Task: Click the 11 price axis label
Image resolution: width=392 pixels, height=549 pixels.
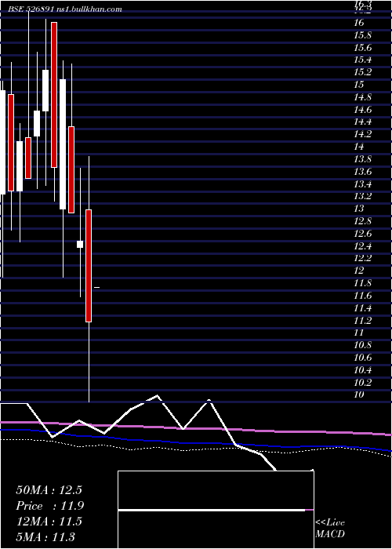Action: [359, 333]
